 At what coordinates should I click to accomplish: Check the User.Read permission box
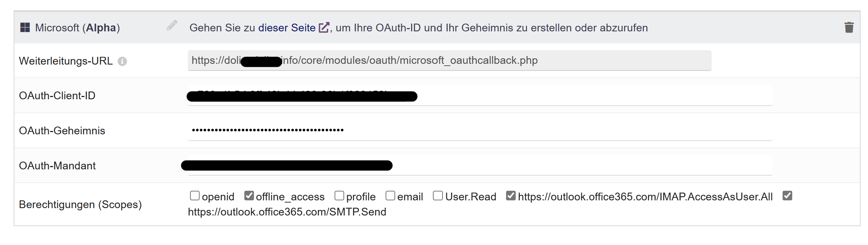438,196
